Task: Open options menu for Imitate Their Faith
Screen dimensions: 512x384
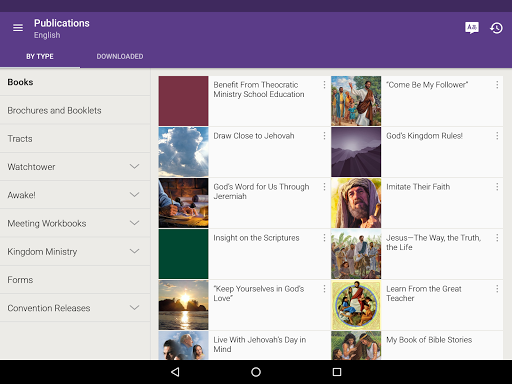Action: tap(497, 187)
